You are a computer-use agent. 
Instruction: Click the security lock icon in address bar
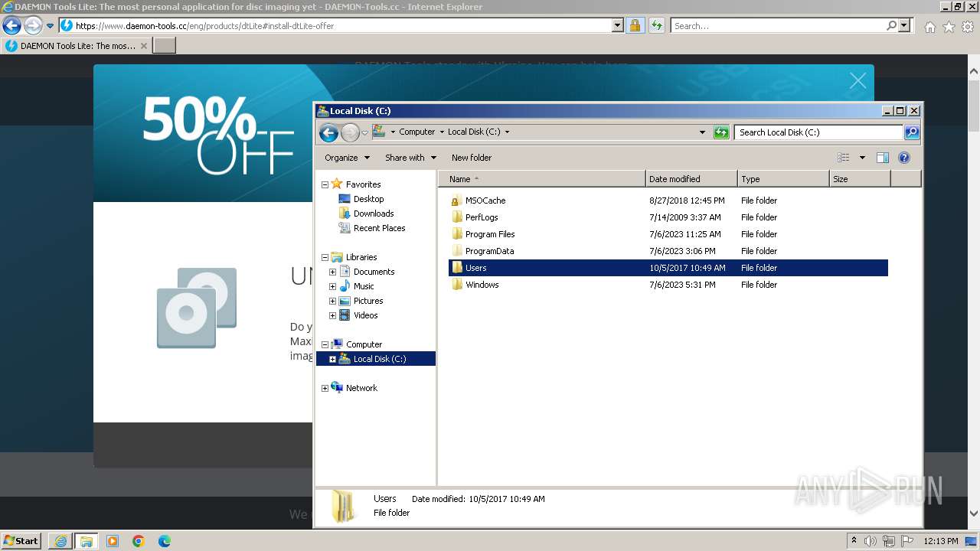click(635, 26)
